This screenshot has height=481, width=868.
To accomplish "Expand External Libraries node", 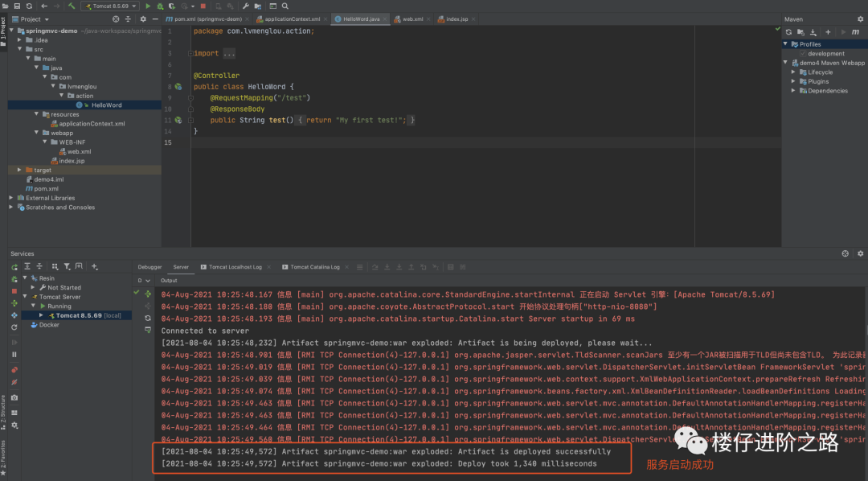I will click(11, 198).
